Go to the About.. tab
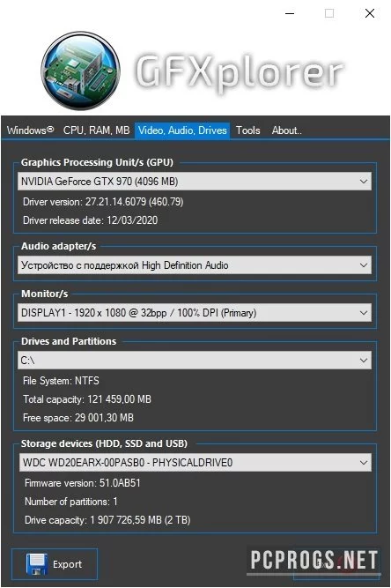The image size is (391, 588). 286,130
